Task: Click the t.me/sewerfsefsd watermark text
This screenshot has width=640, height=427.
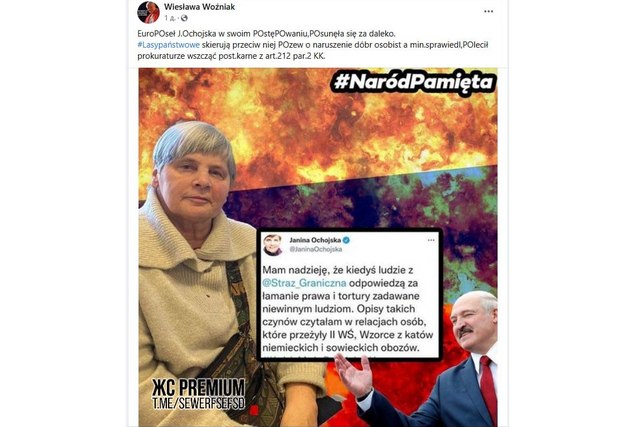Action: 199,403
